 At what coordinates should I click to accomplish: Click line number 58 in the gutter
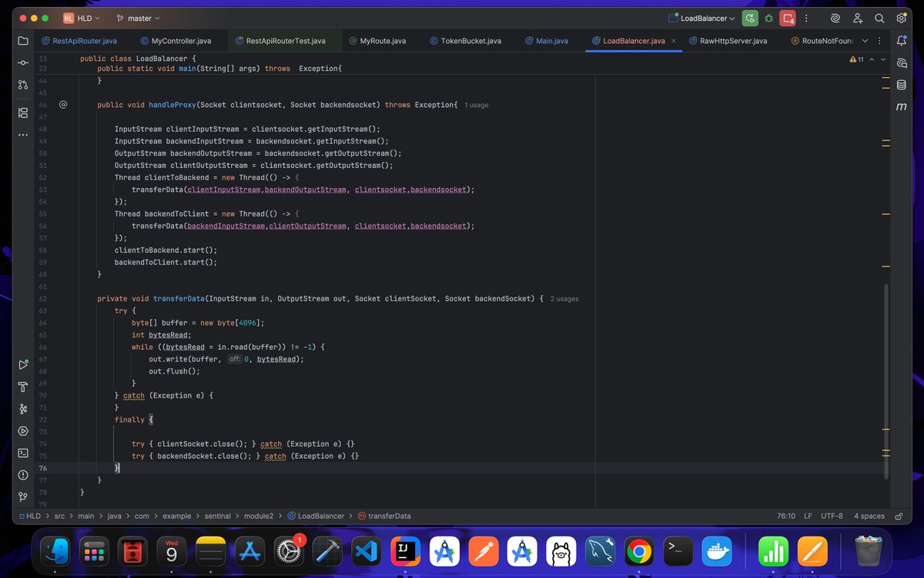tap(42, 250)
